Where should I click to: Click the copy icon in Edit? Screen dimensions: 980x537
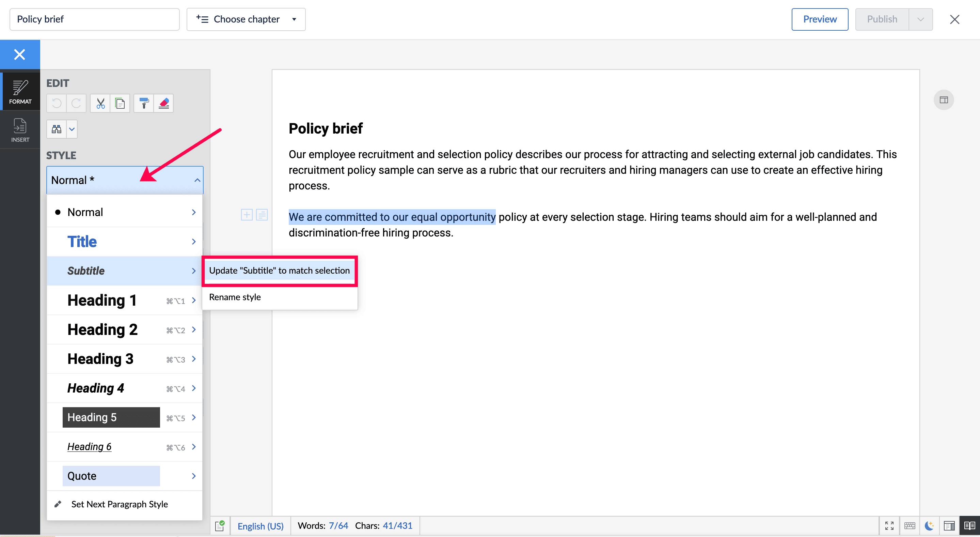120,104
